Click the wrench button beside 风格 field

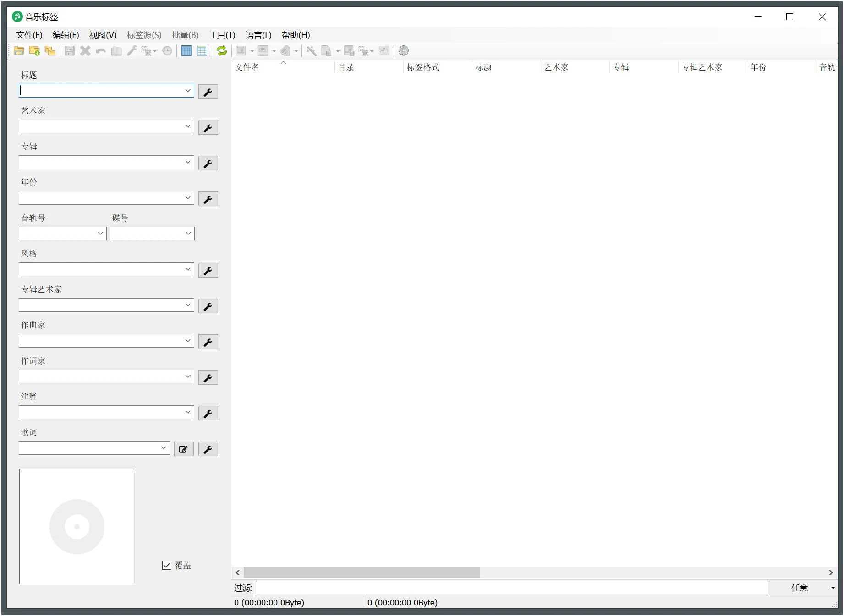click(x=208, y=271)
